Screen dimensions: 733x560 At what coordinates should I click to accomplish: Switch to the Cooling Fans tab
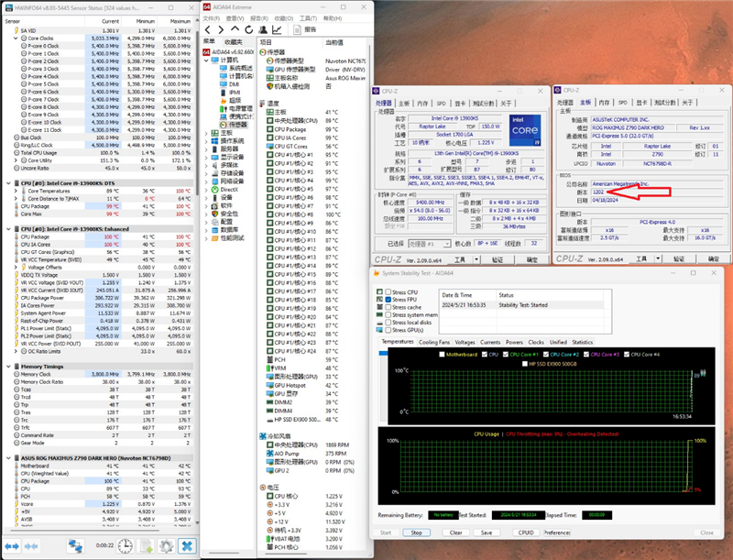[436, 341]
